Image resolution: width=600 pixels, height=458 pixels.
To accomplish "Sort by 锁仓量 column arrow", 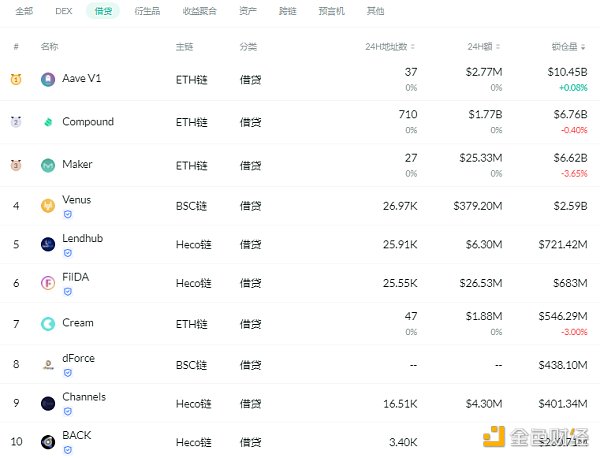I will (x=586, y=47).
